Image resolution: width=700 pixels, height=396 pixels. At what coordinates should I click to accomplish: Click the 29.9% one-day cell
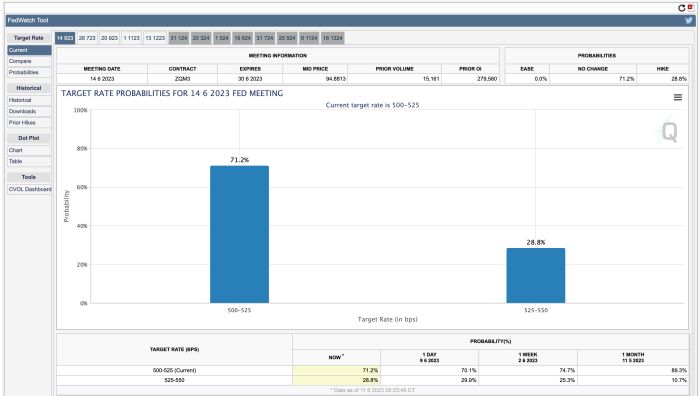(429, 380)
